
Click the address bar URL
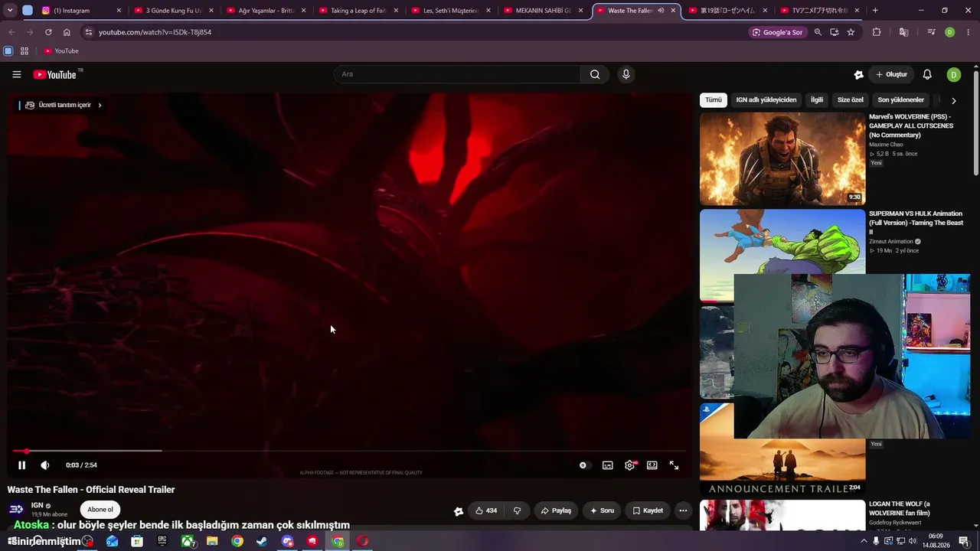(x=155, y=32)
